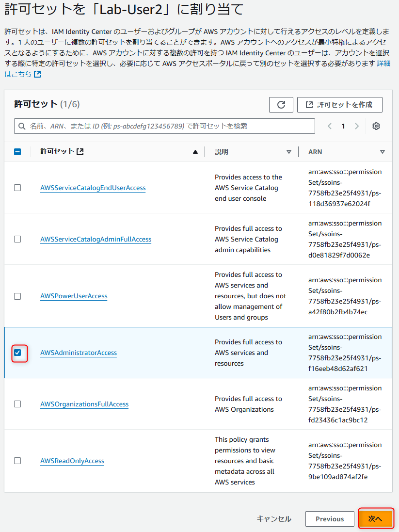Open table preferences gear icon
The image size is (399, 532).
376,126
